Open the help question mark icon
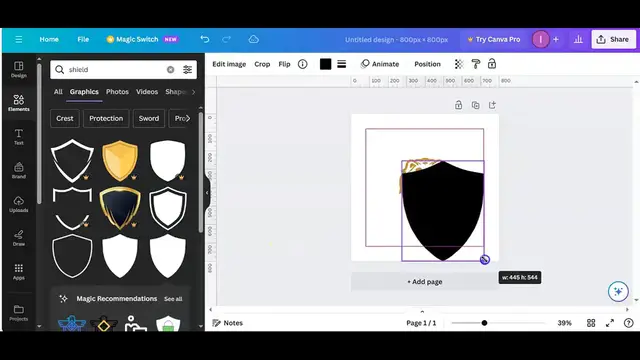 click(x=629, y=323)
